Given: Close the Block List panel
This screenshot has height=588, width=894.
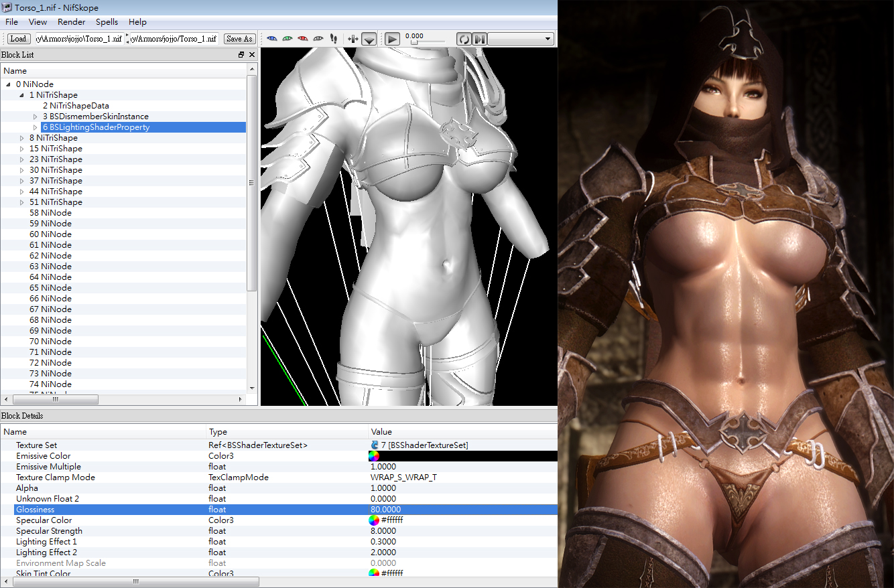Looking at the screenshot, I should pos(252,55).
